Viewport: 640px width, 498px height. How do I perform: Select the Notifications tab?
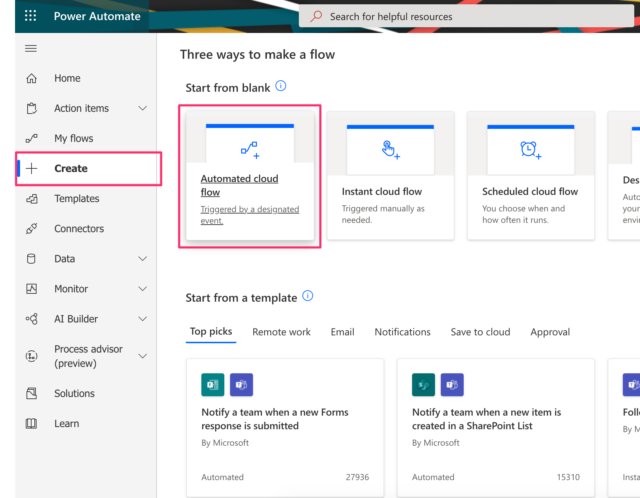click(x=402, y=332)
